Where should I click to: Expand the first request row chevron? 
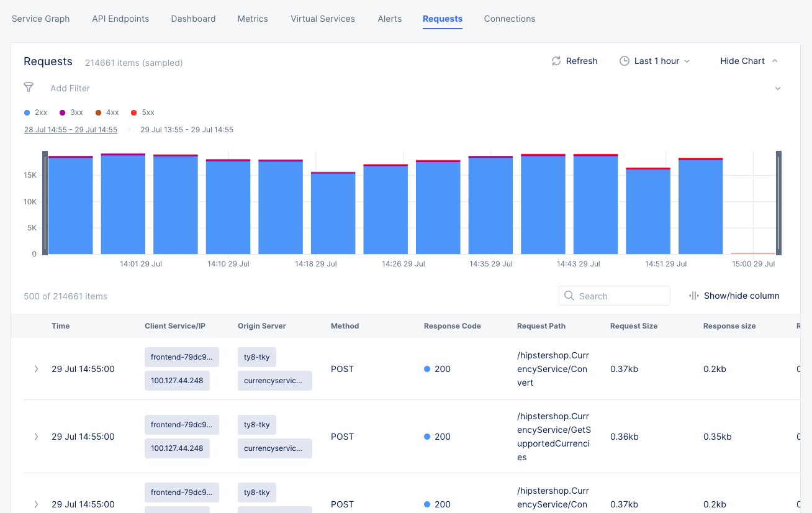pyautogui.click(x=36, y=369)
